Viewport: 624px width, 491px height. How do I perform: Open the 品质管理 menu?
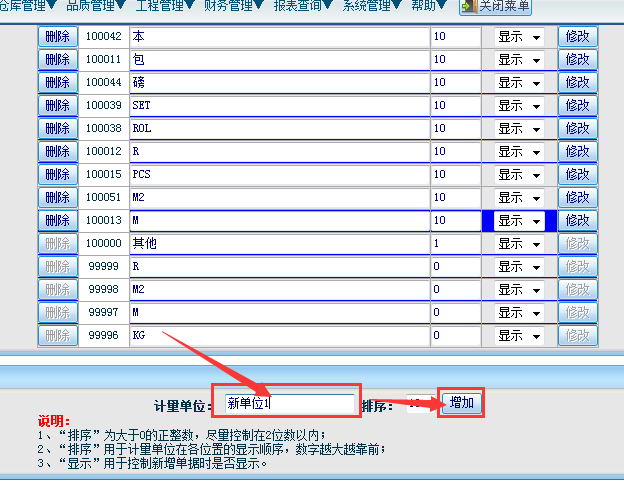tap(96, 6)
